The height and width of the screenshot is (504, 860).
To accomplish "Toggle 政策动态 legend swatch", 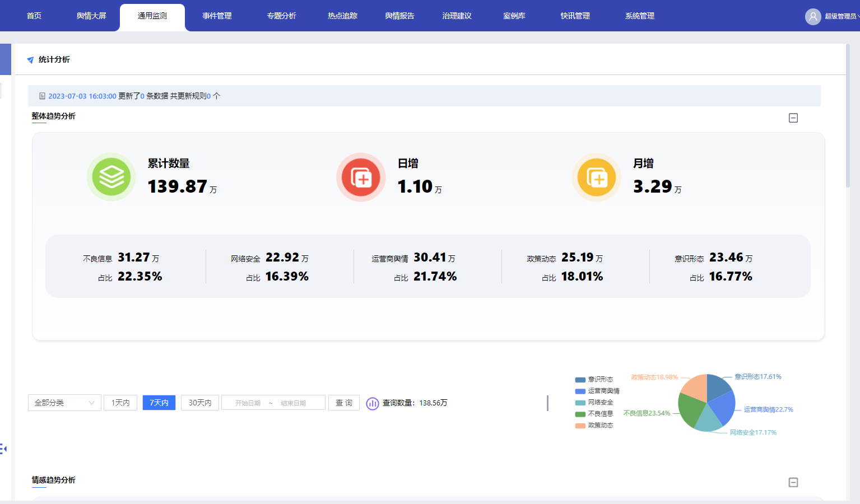I will click(x=580, y=426).
